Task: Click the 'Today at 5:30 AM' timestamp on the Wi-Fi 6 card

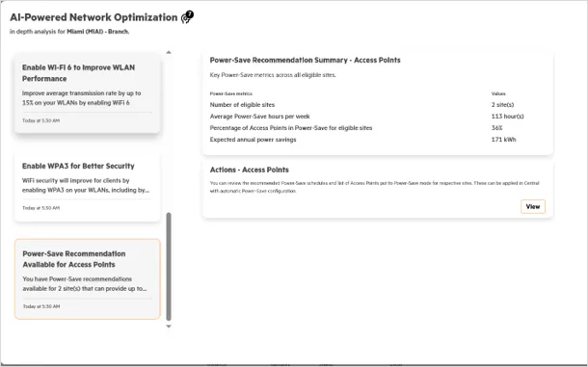Action: click(x=40, y=120)
